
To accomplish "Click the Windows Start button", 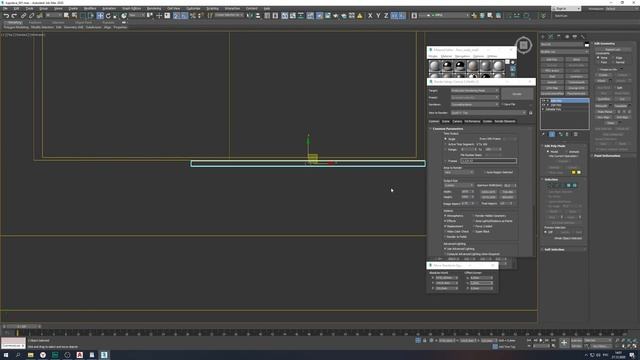I will pos(6,355).
